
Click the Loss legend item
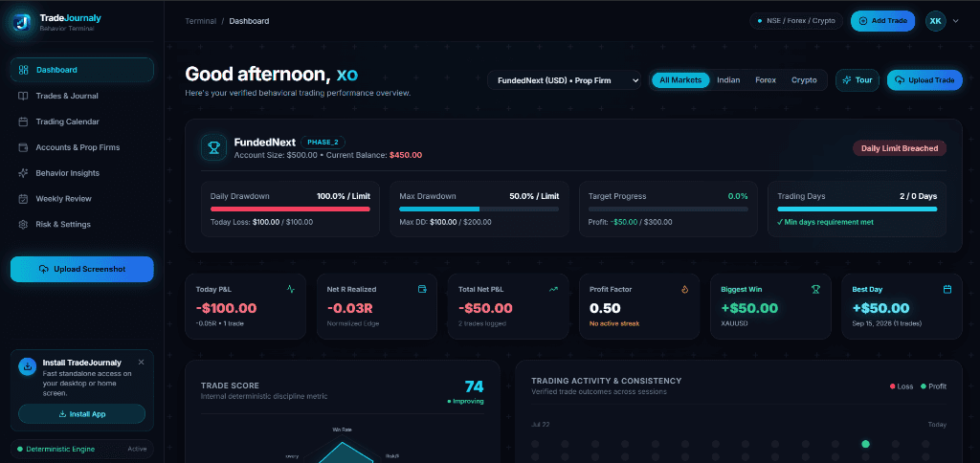tap(902, 386)
